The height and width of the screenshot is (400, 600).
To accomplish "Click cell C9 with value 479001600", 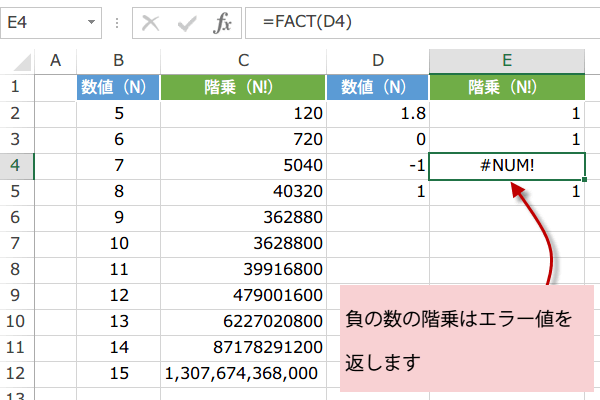I will (243, 296).
